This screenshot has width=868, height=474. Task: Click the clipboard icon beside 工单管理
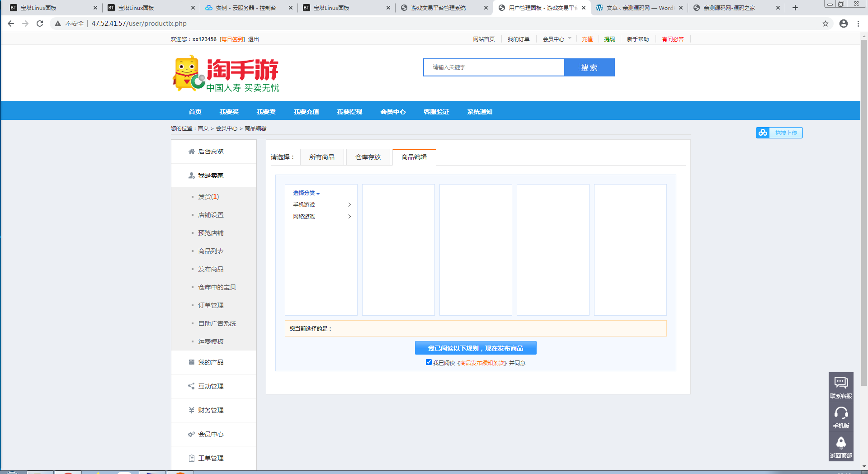pos(192,458)
